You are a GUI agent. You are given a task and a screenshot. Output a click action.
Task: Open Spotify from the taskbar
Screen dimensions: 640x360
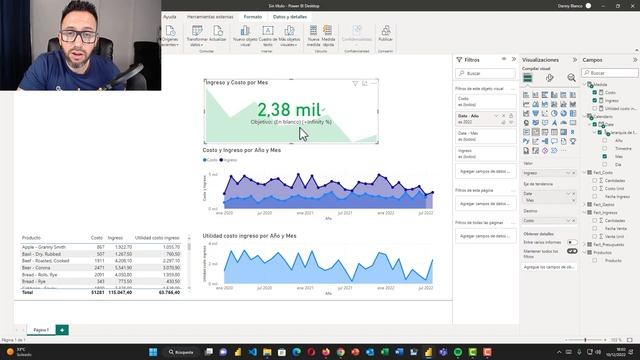458,352
